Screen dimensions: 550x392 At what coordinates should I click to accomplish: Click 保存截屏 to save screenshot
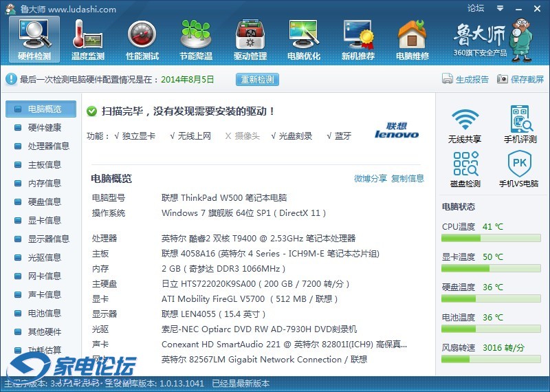coord(520,79)
